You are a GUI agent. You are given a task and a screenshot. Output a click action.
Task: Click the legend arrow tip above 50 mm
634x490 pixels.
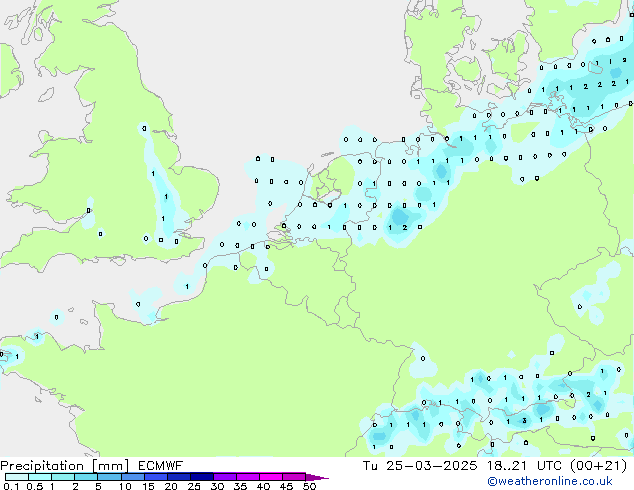coord(317,477)
